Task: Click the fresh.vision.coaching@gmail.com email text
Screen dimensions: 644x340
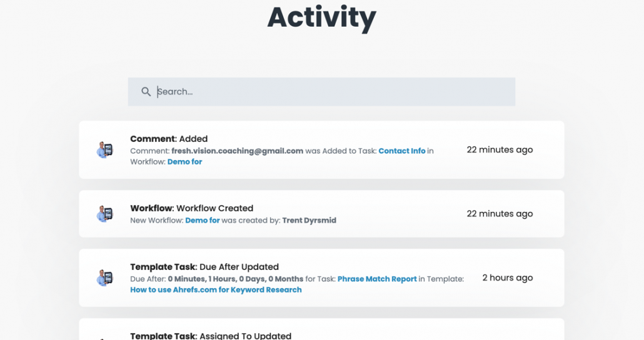Action: (238, 151)
